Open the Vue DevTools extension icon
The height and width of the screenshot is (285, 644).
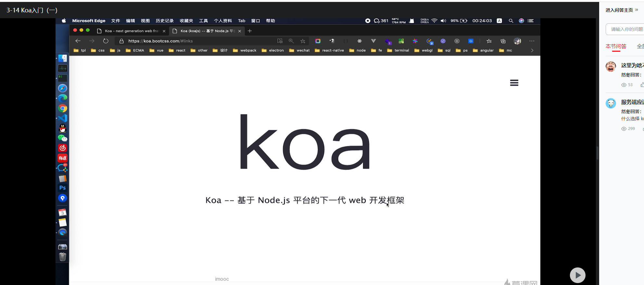pos(373,41)
